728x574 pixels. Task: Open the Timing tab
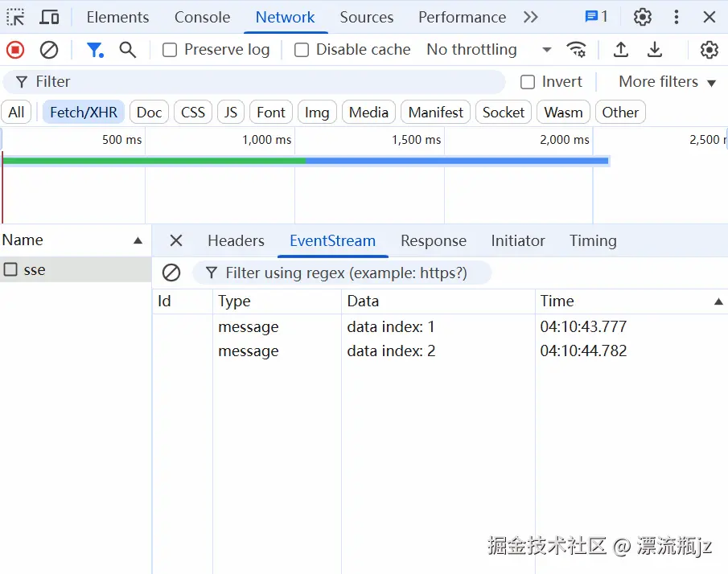[593, 240]
